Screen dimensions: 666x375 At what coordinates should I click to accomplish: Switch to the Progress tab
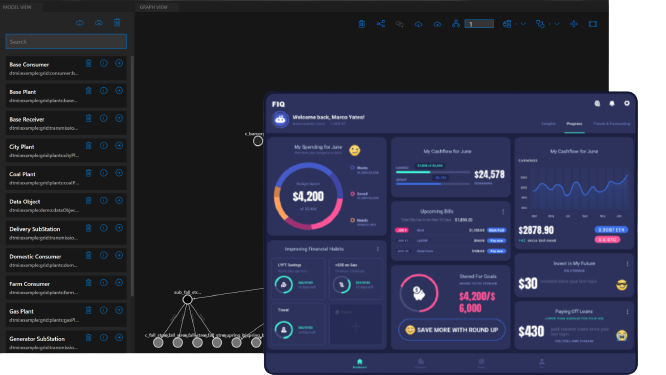coord(574,124)
